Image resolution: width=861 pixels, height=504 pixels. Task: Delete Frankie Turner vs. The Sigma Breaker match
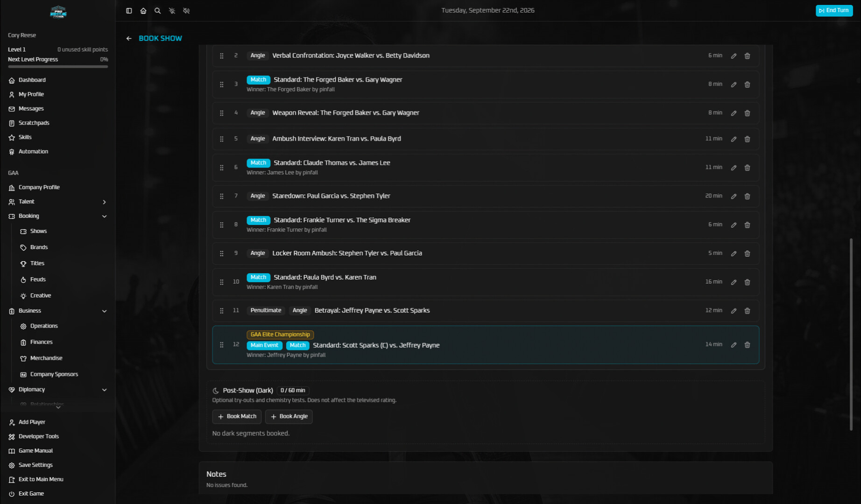tap(747, 225)
